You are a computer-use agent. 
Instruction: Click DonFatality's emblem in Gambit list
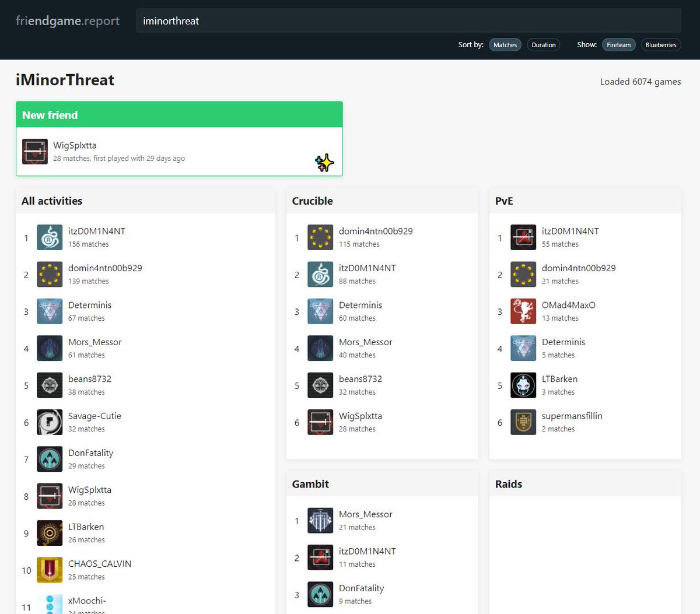tap(320, 595)
